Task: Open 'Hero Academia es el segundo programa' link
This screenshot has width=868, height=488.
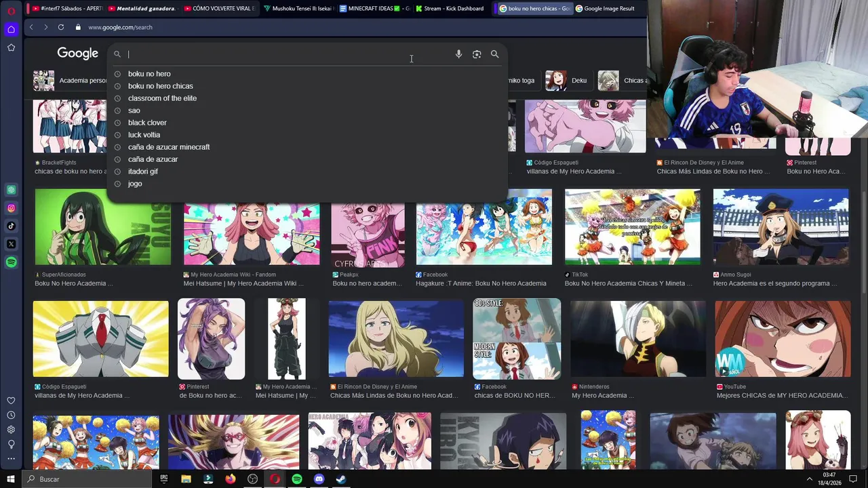Action: [776, 283]
